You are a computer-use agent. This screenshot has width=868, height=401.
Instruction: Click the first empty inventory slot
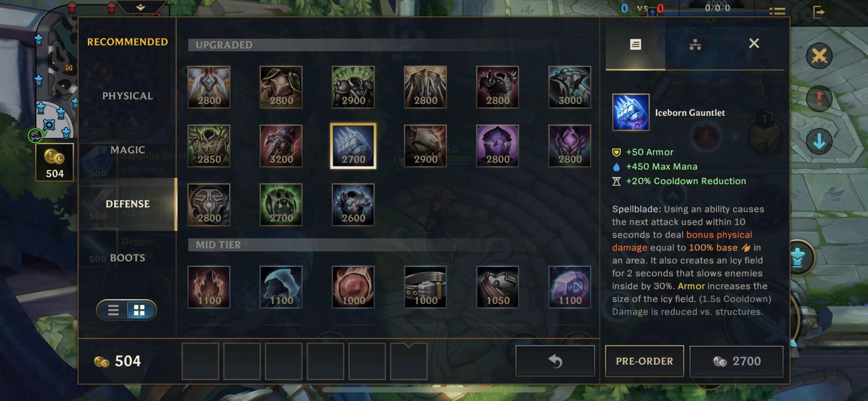(x=200, y=362)
